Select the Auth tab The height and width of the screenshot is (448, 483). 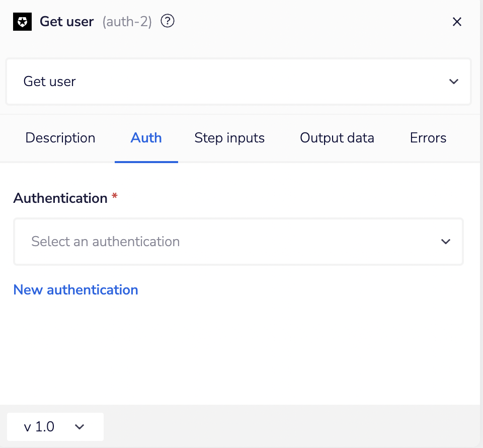pos(146,137)
